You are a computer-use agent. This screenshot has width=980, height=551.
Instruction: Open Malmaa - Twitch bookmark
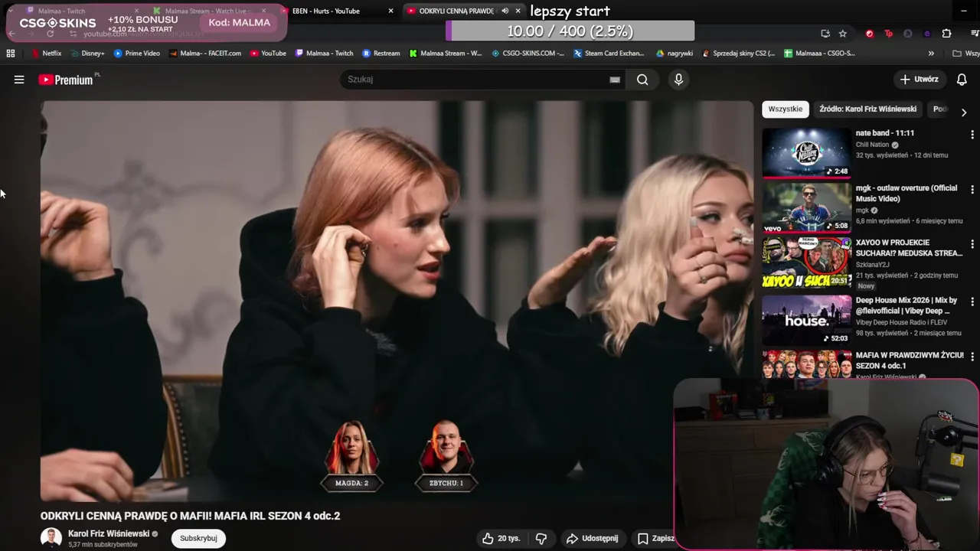click(x=324, y=54)
